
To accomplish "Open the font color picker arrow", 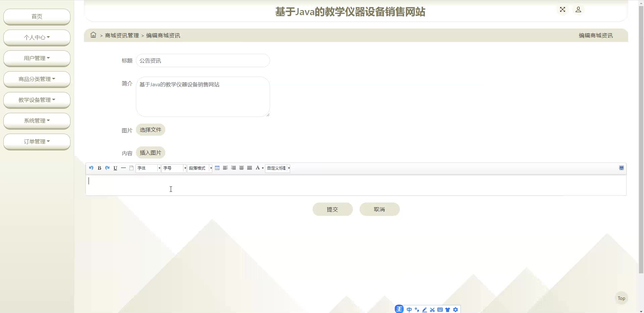I will [263, 168].
